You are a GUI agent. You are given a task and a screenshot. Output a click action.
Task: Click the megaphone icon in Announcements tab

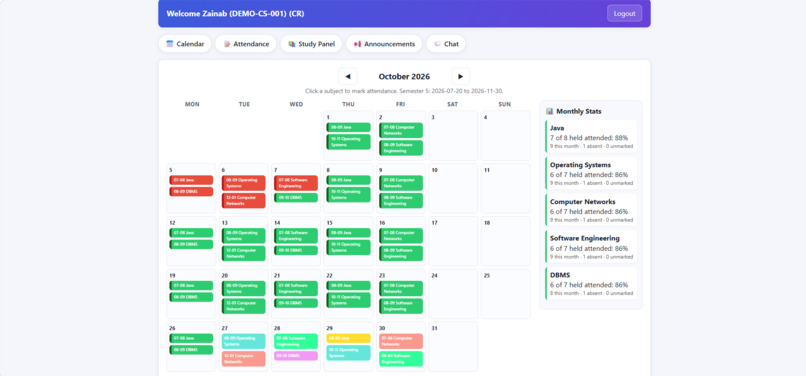[x=357, y=44]
